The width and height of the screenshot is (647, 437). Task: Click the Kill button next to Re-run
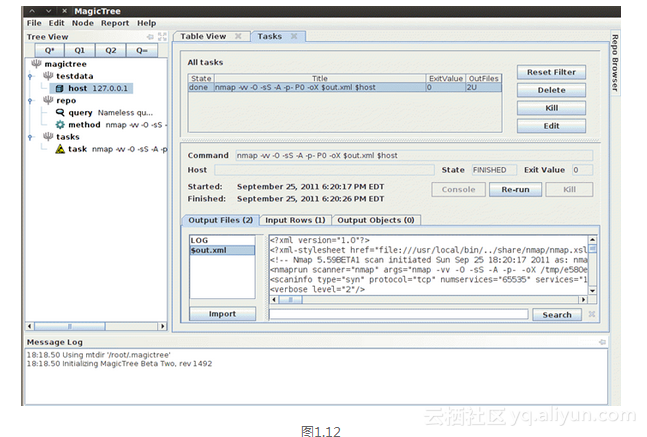(569, 189)
